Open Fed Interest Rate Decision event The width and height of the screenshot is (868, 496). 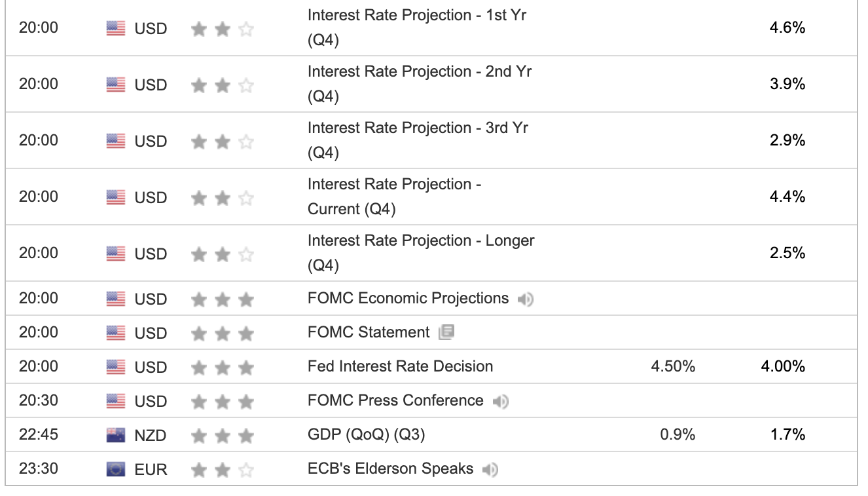[400, 366]
